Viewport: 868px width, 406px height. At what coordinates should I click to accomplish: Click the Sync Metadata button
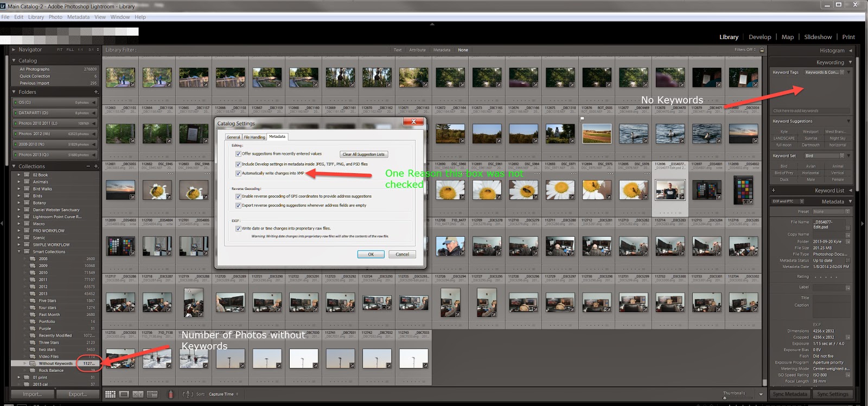coord(790,394)
